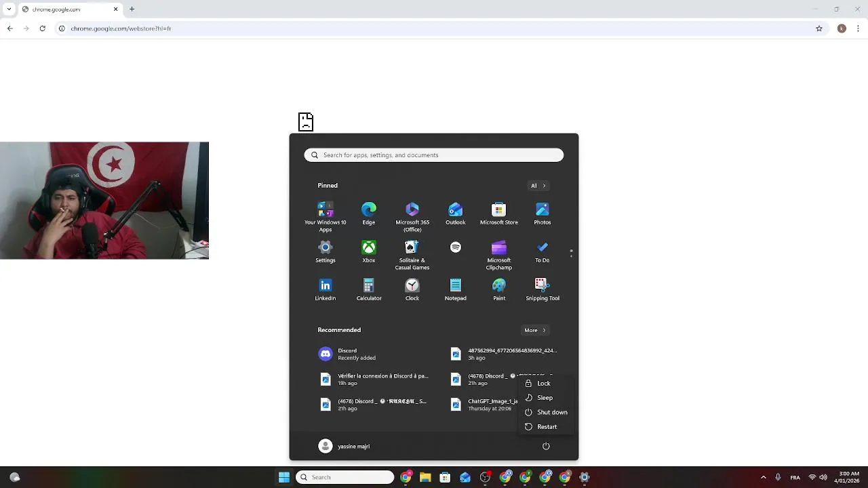This screenshot has height=488, width=868.
Task: Expand All pinned apps list
Action: [538, 186]
